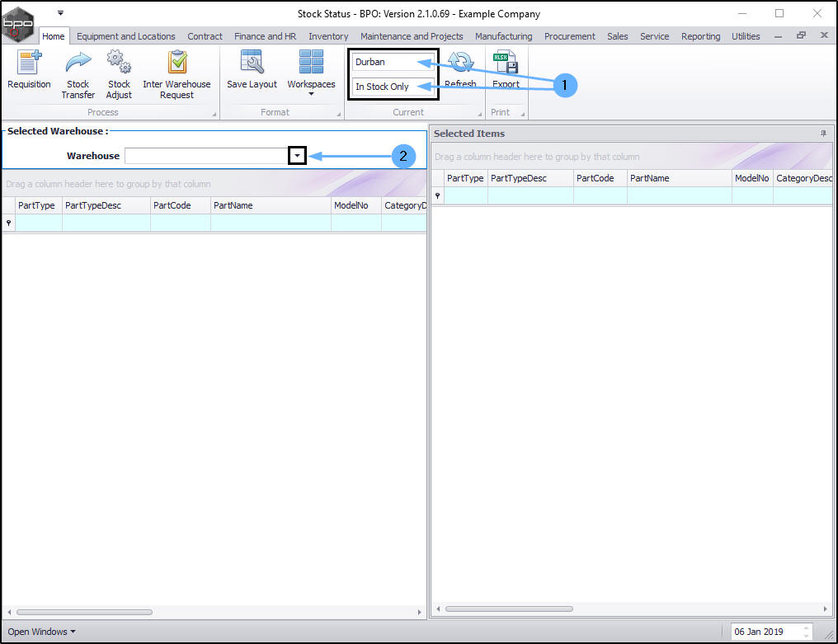Expand the Process group dialog launcher
Screen dimensions: 838x644
(x=214, y=114)
